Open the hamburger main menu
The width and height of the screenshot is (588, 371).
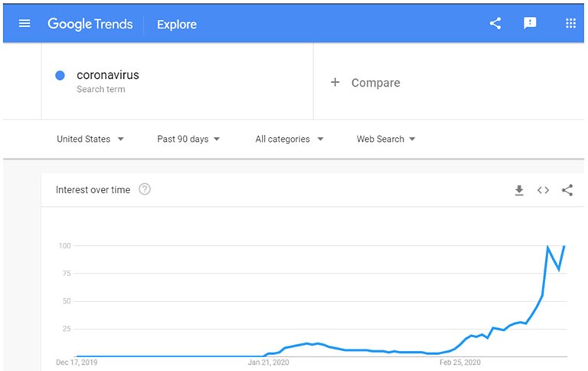(x=24, y=24)
